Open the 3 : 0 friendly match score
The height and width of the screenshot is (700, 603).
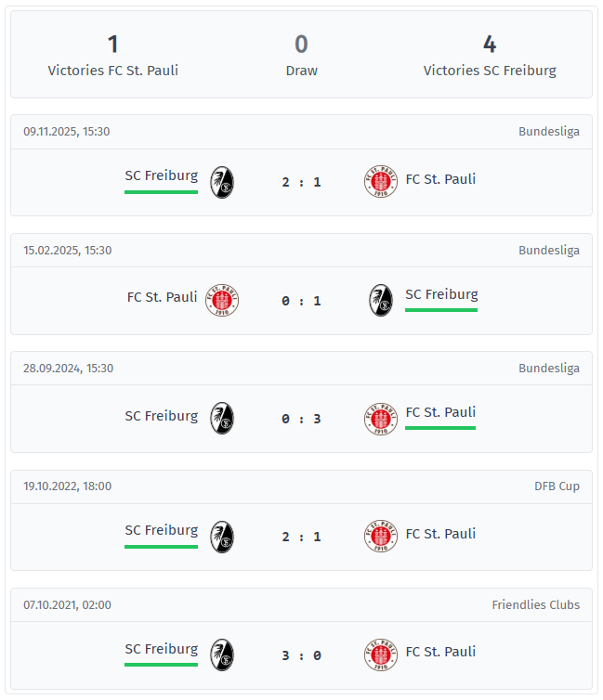tap(301, 655)
